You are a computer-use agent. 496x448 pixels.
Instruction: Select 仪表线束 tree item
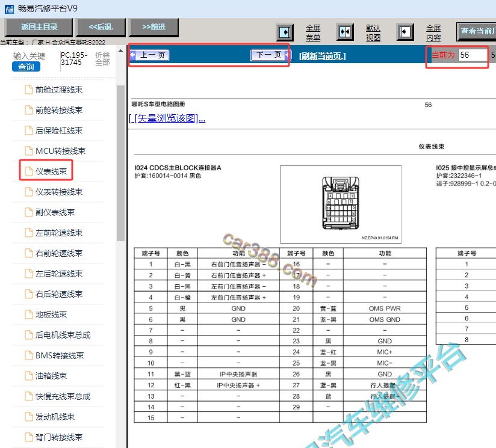pos(51,171)
